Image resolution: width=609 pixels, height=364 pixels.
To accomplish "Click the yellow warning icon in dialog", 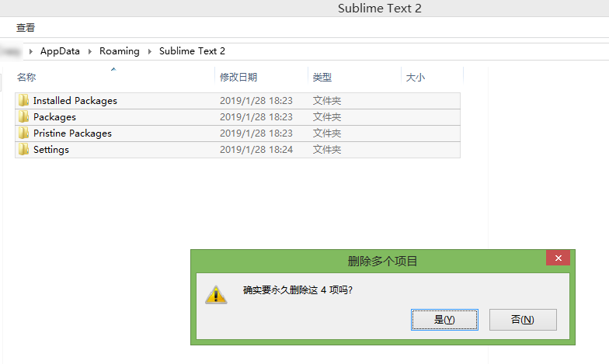I will pyautogui.click(x=216, y=295).
